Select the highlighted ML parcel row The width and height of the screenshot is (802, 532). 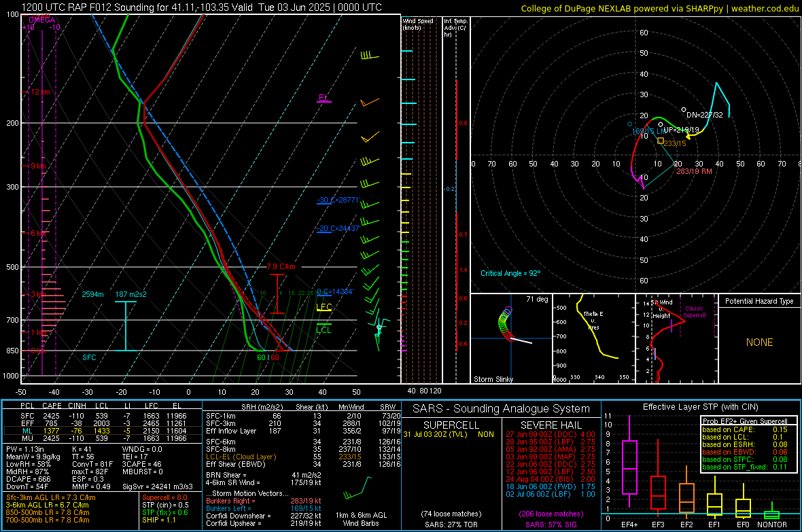point(103,431)
